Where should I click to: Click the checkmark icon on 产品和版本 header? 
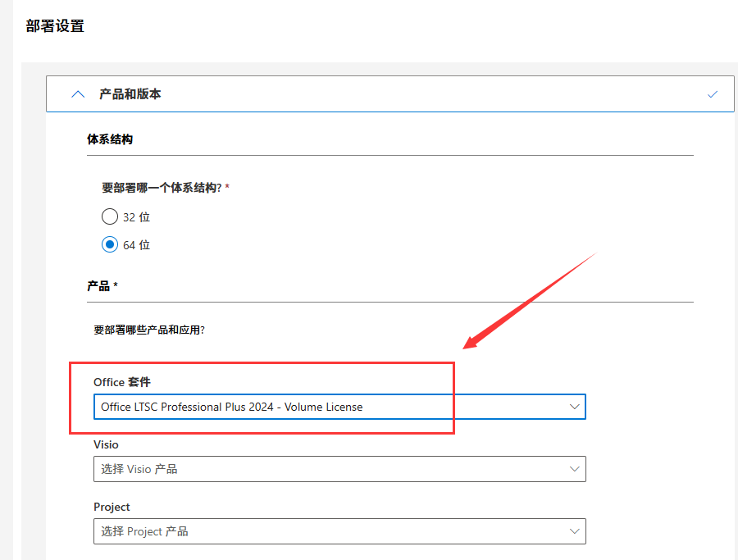(x=712, y=94)
